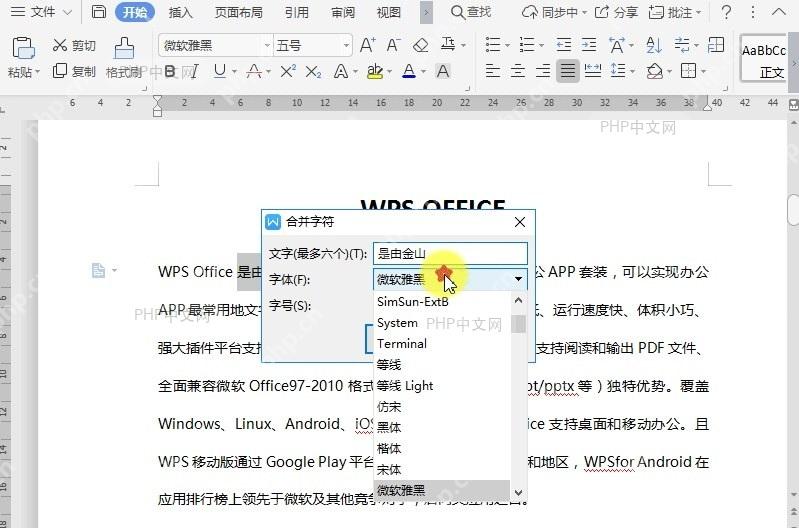The height and width of the screenshot is (528, 799).
Task: Select 等线 Light in font list
Action: (442, 385)
